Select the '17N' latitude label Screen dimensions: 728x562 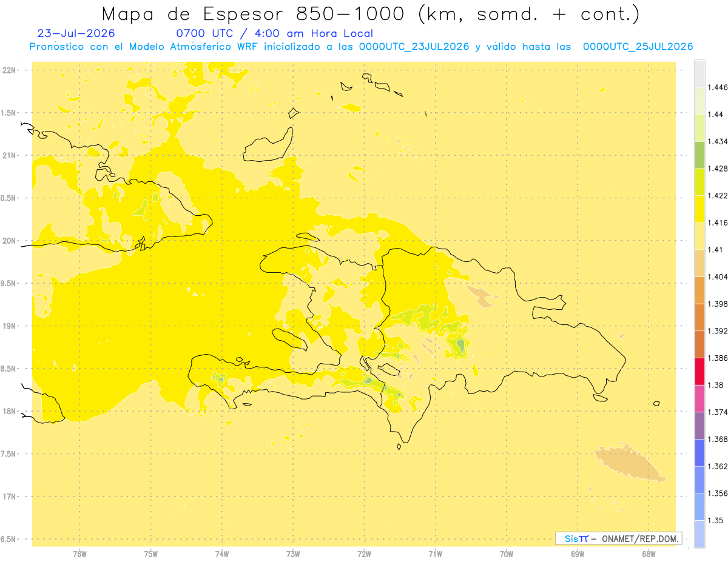(9, 497)
